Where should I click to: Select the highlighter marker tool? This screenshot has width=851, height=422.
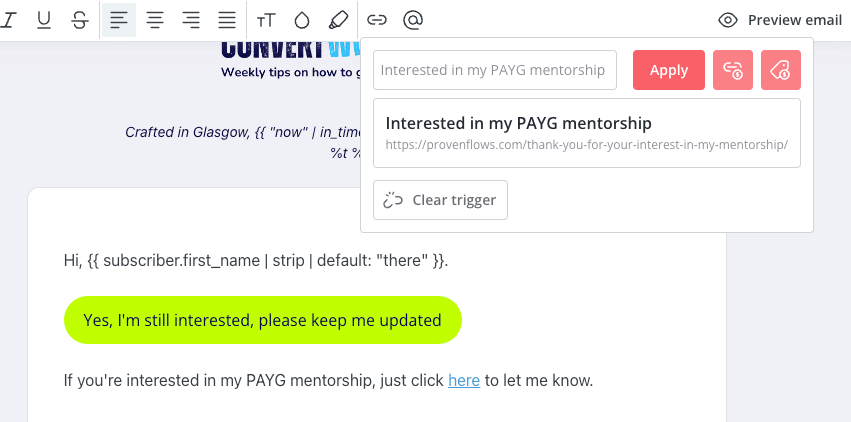click(338, 21)
